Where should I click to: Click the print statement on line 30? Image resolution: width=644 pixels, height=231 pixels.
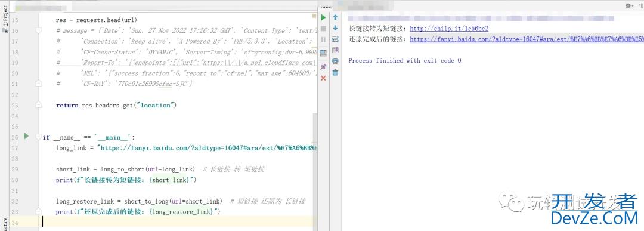(126, 180)
